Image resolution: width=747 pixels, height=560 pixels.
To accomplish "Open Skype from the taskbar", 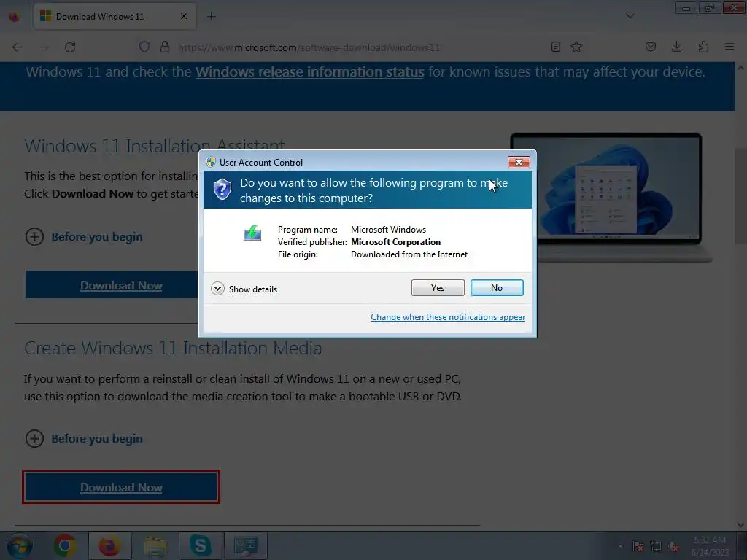I will click(200, 545).
